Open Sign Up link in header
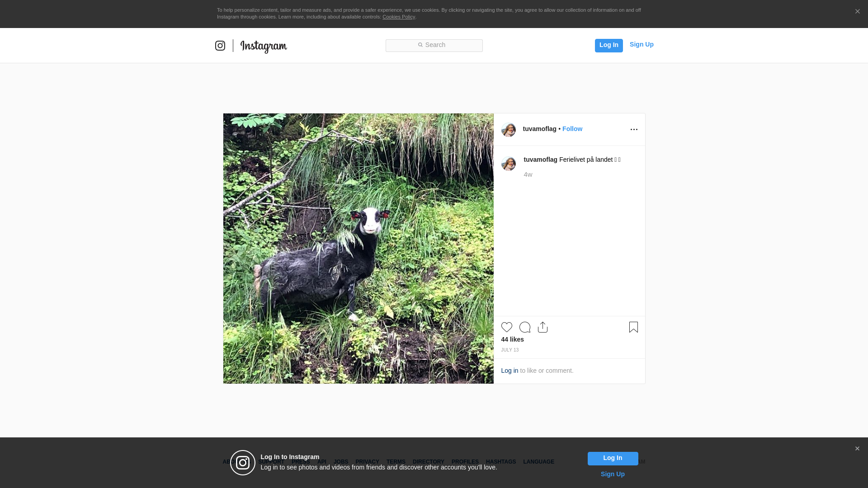Viewport: 868px width, 488px height. click(x=641, y=44)
